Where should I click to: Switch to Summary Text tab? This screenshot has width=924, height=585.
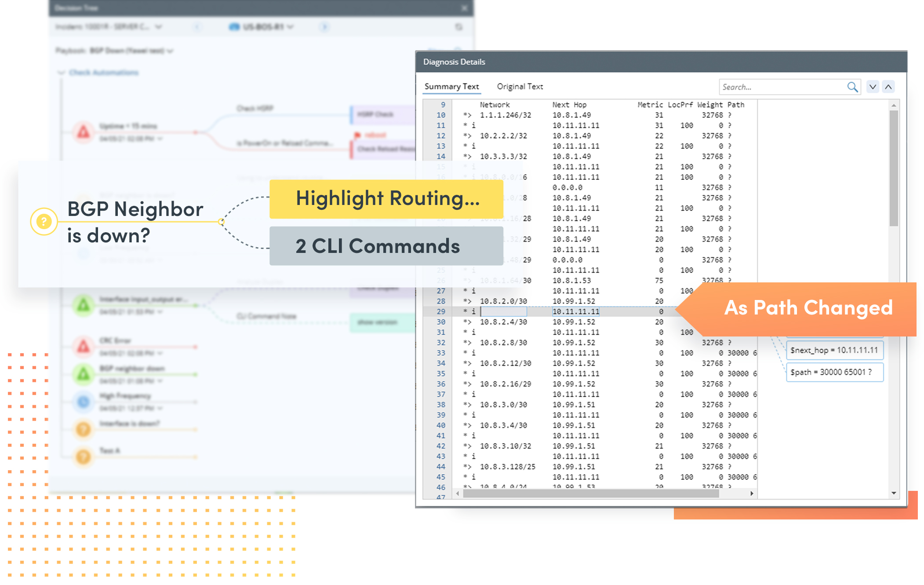[x=451, y=87]
